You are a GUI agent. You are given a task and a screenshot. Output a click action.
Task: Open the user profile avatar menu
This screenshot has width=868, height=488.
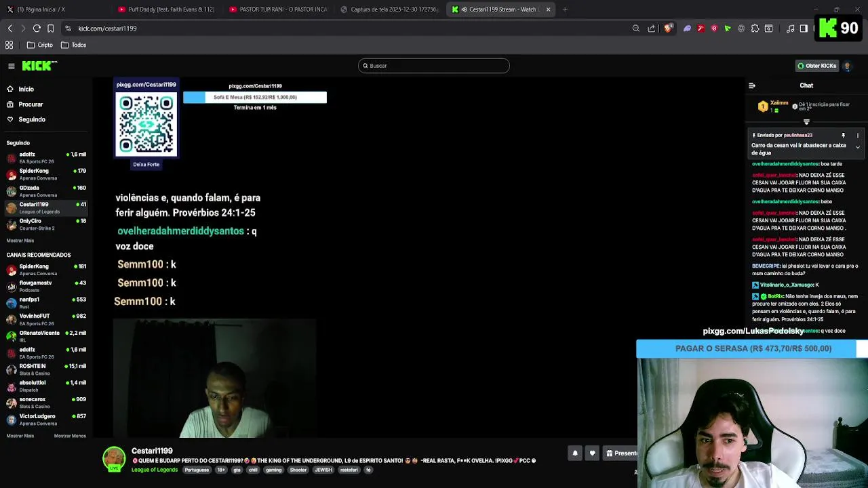847,66
